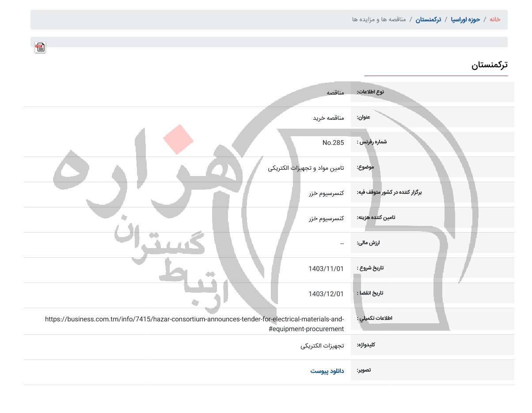Select the ارزش مالی empty value
This screenshot has height=413, width=532.
click(342, 243)
